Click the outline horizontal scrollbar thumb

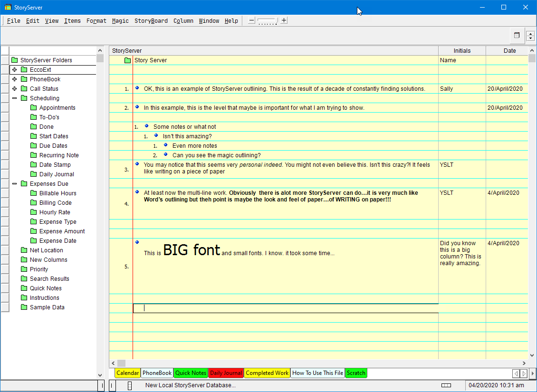click(x=122, y=363)
